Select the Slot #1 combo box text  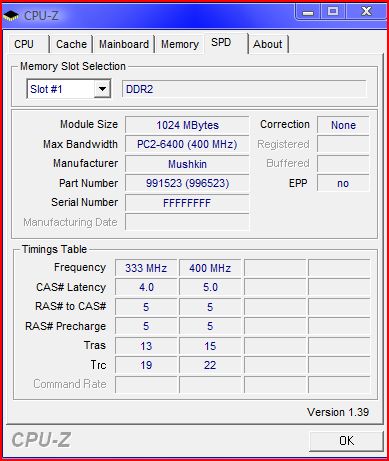pyautogui.click(x=46, y=89)
